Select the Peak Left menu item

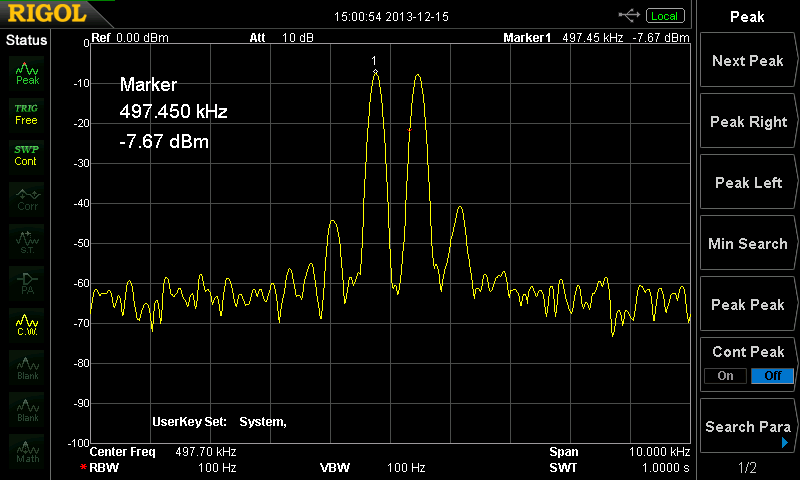tap(747, 183)
